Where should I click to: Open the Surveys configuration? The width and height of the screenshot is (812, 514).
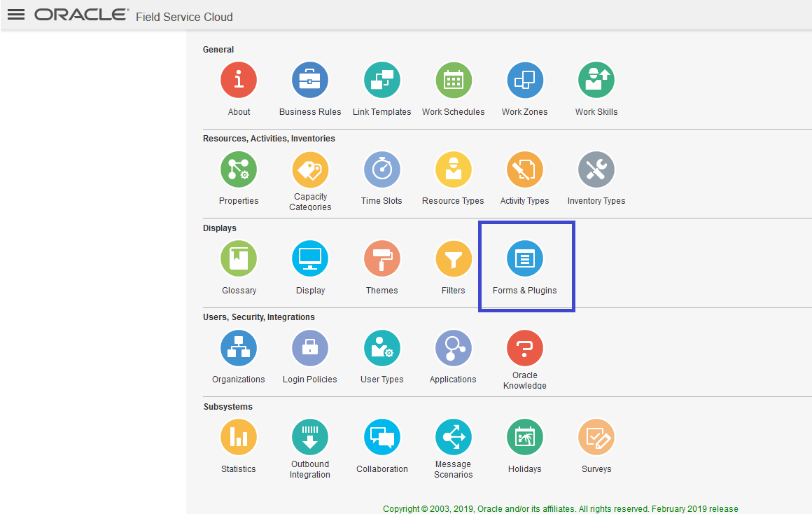point(596,436)
